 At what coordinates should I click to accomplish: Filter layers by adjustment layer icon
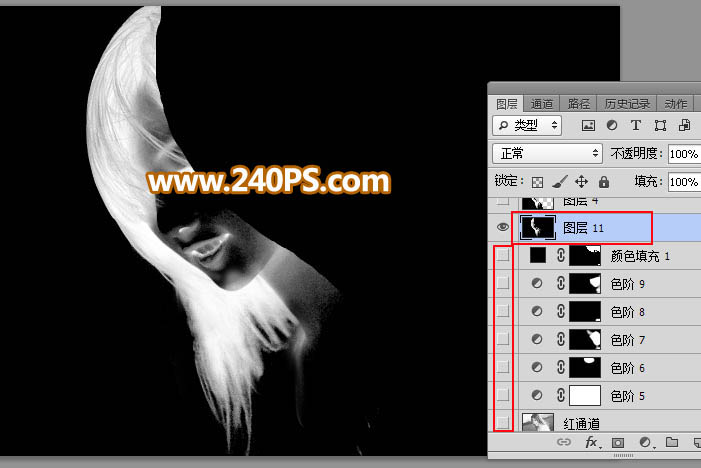(612, 126)
